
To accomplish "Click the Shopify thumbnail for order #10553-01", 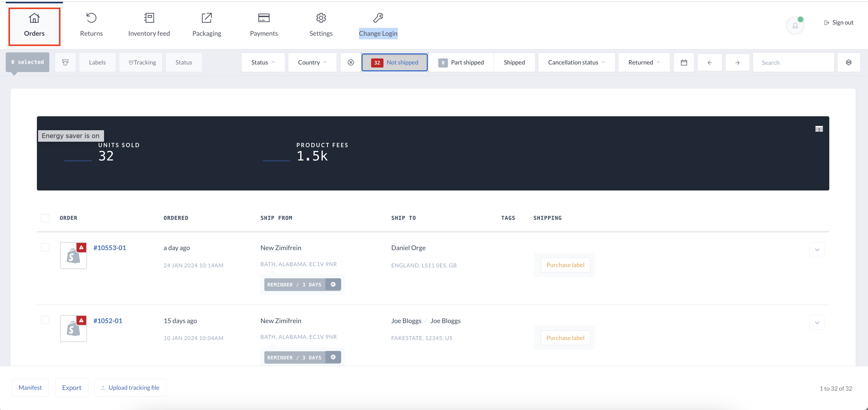I will pyautogui.click(x=73, y=256).
